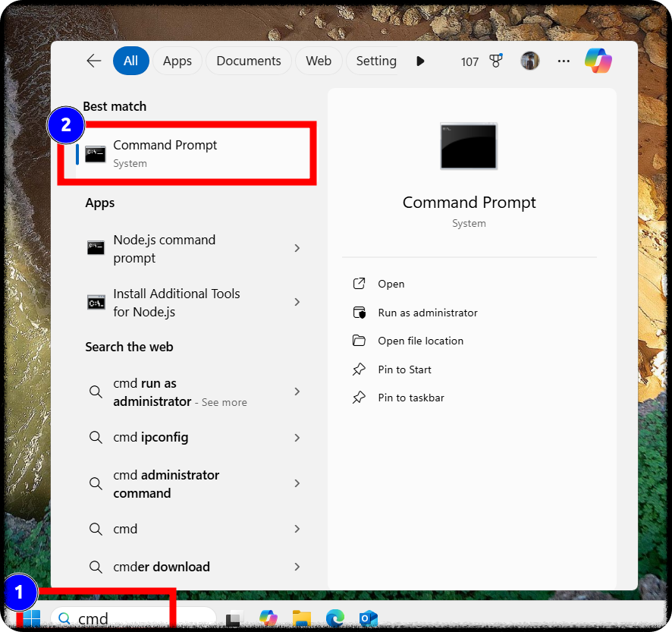Click the 107 rewards points count
672x632 pixels.
[469, 61]
